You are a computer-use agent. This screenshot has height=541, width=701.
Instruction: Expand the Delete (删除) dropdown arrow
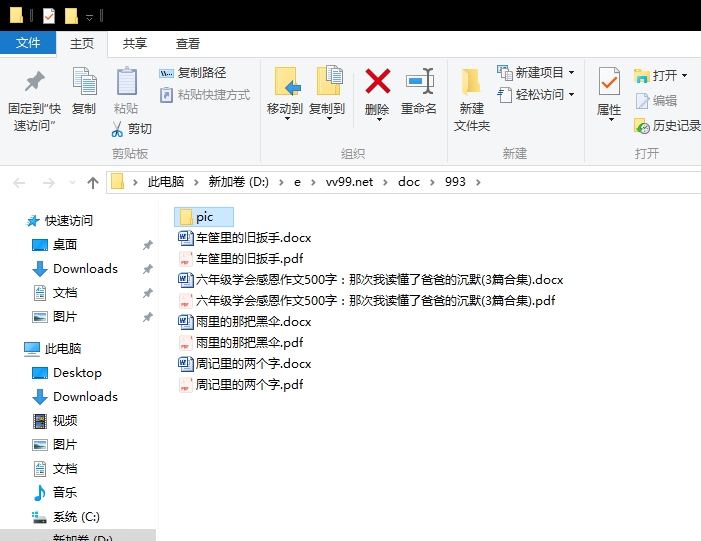379,119
